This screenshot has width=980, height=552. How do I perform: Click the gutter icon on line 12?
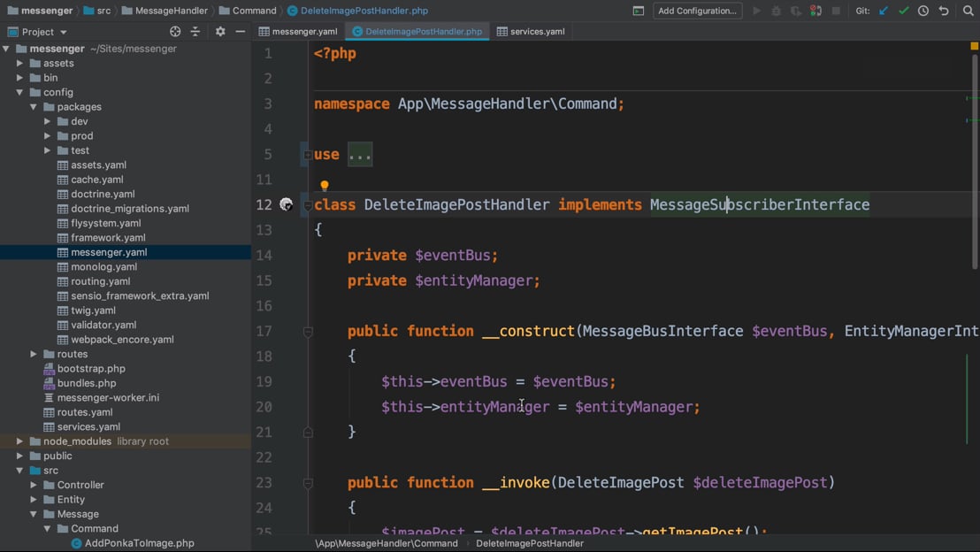pyautogui.click(x=286, y=204)
